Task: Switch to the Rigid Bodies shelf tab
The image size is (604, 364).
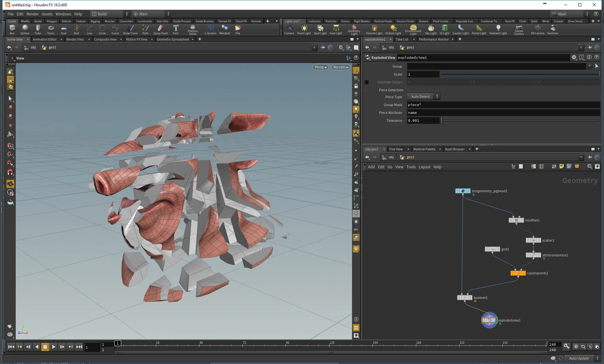Action: point(361,21)
